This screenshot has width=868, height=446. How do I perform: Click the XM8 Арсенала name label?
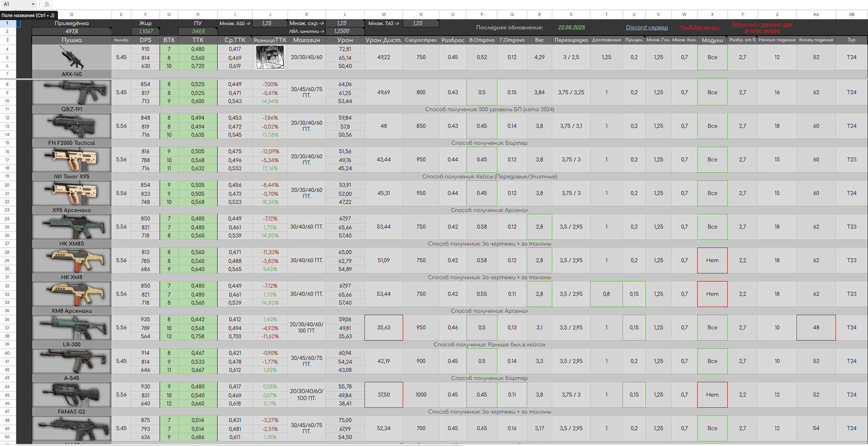click(x=71, y=311)
